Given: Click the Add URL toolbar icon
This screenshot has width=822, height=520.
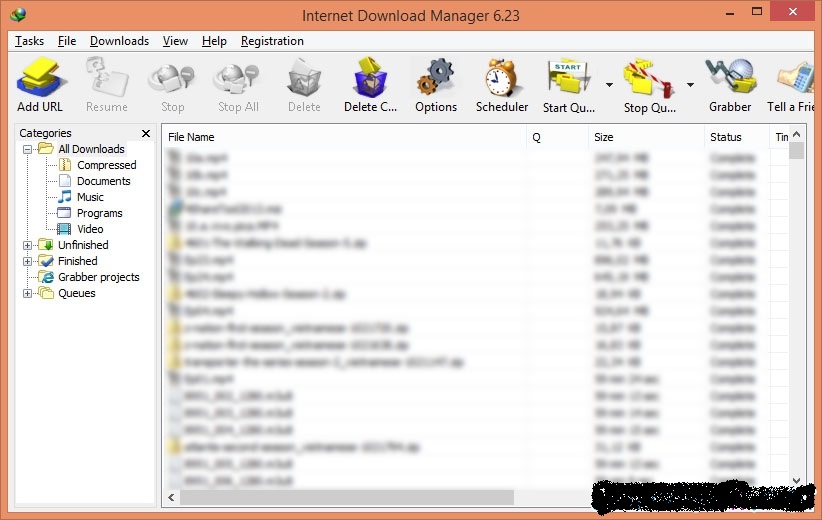Looking at the screenshot, I should pyautogui.click(x=41, y=78).
